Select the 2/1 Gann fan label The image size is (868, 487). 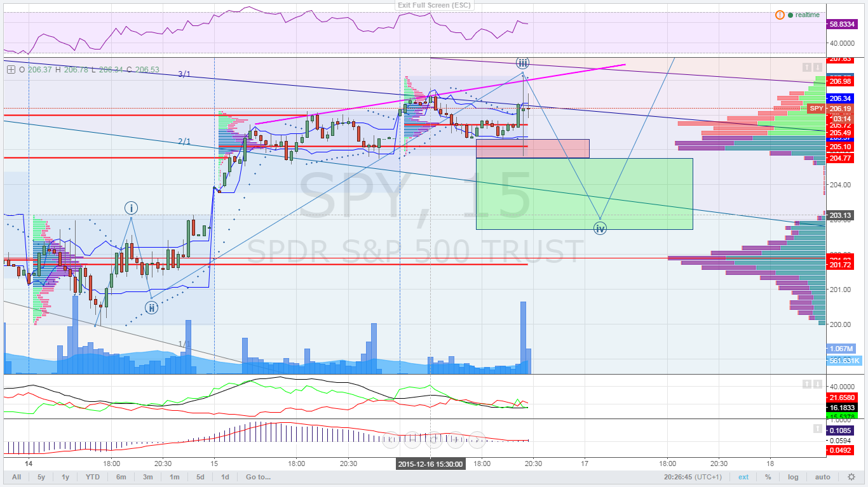[x=184, y=142]
